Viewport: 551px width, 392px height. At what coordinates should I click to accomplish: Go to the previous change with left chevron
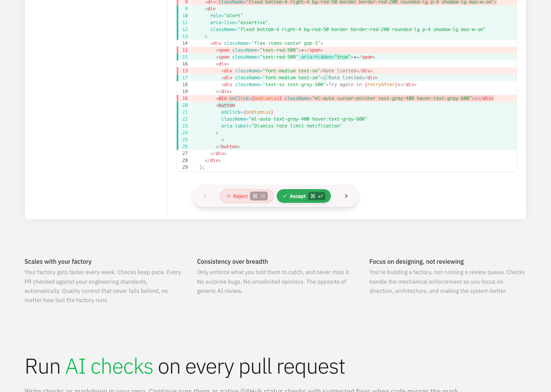point(205,196)
